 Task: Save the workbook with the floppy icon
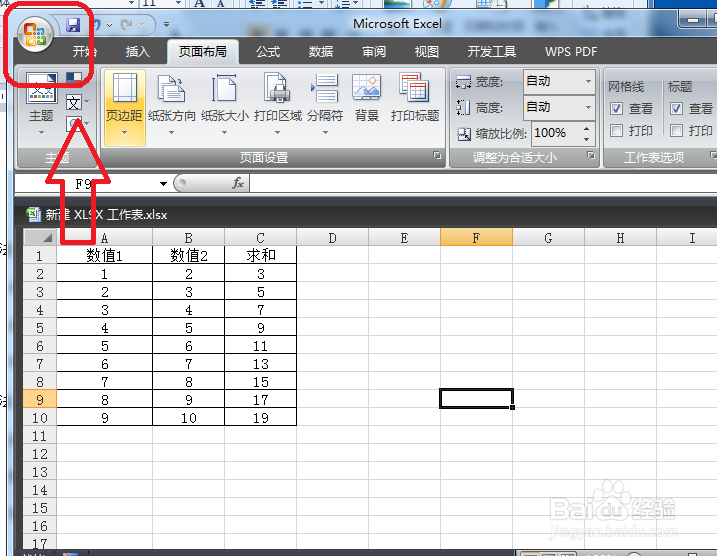tap(73, 25)
